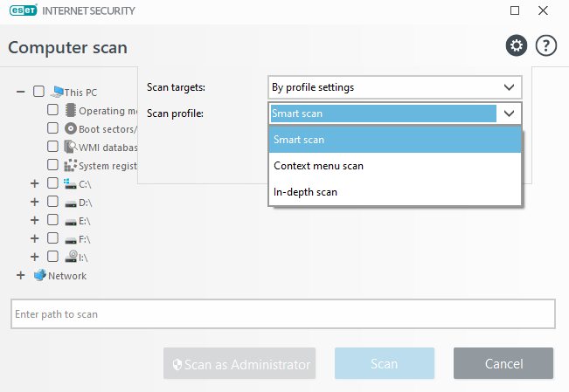Expand the E:\ drive node
The image size is (569, 392).
(34, 220)
